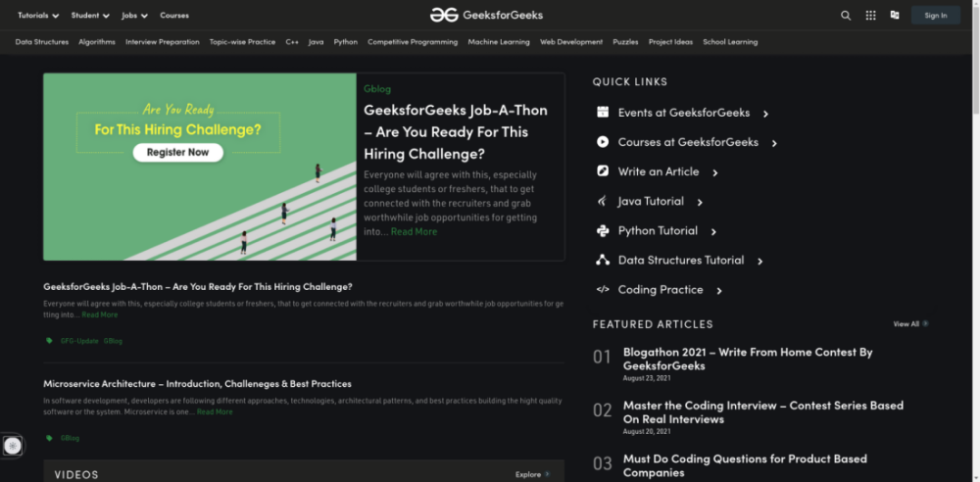Click chevron next to Data Structures Tutorial

[x=760, y=262]
